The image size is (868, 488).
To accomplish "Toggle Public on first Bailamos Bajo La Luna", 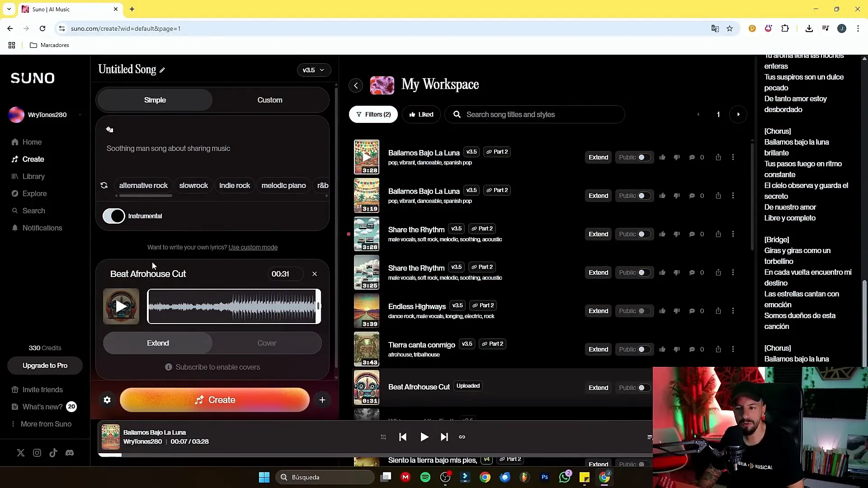I will (644, 157).
